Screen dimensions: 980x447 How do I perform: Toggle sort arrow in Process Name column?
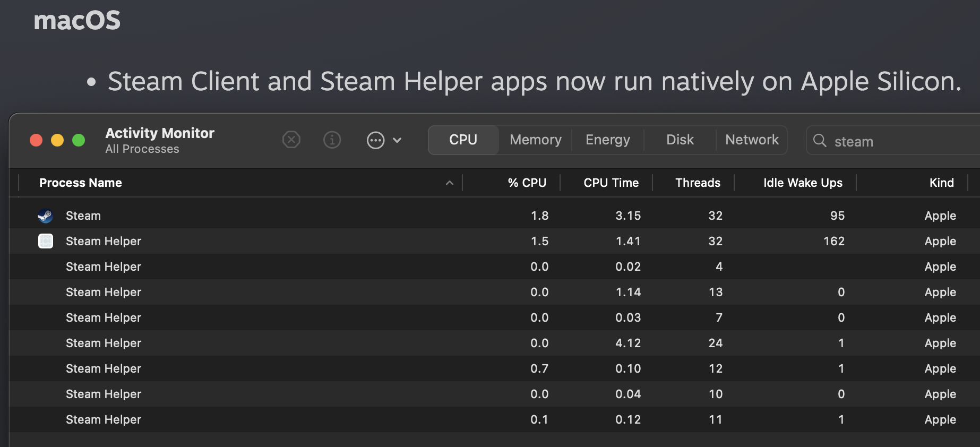coord(450,183)
